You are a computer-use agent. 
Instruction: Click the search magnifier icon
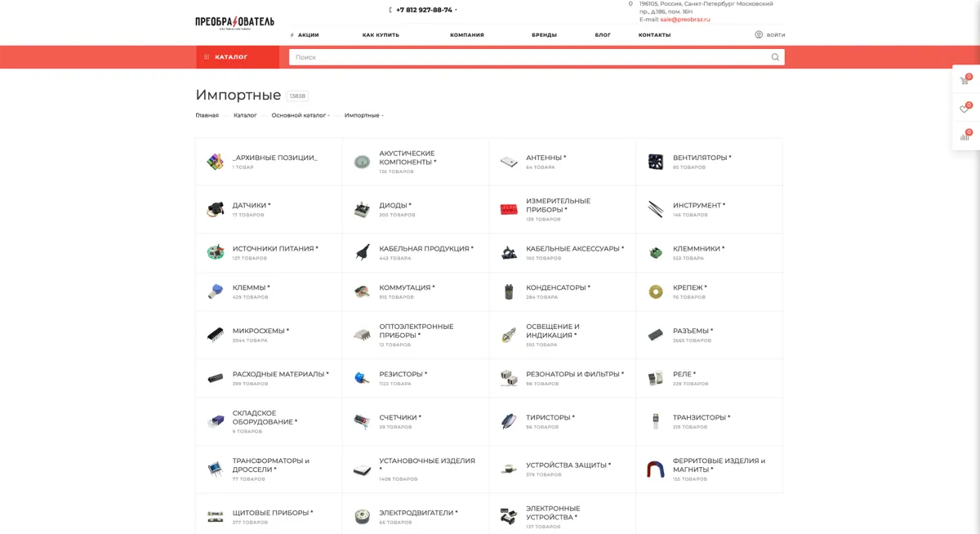(x=775, y=57)
